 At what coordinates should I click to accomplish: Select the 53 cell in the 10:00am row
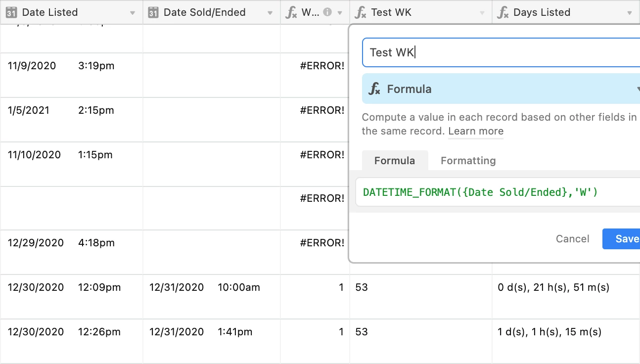421,297
